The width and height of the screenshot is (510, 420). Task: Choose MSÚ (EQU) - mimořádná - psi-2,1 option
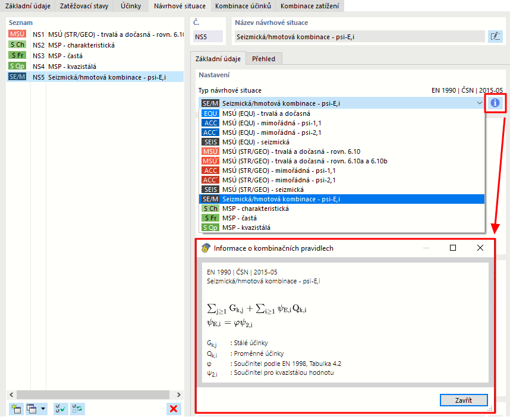342,132
